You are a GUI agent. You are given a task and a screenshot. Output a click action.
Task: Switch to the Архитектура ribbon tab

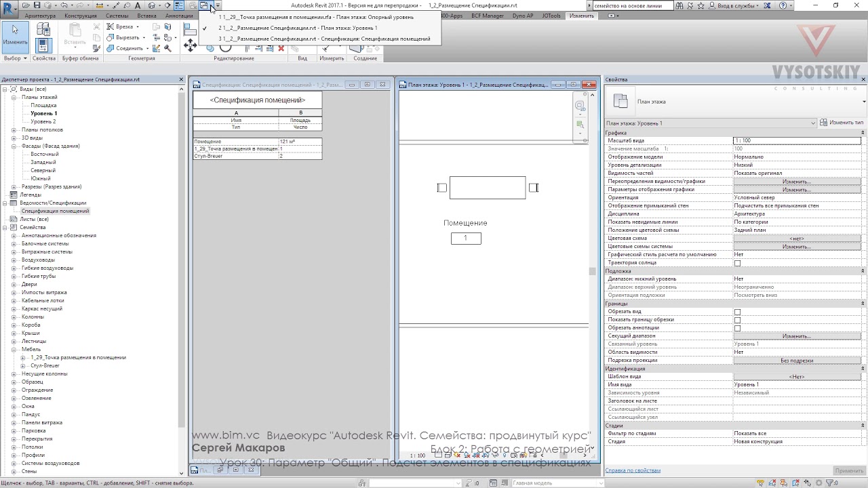tap(40, 16)
